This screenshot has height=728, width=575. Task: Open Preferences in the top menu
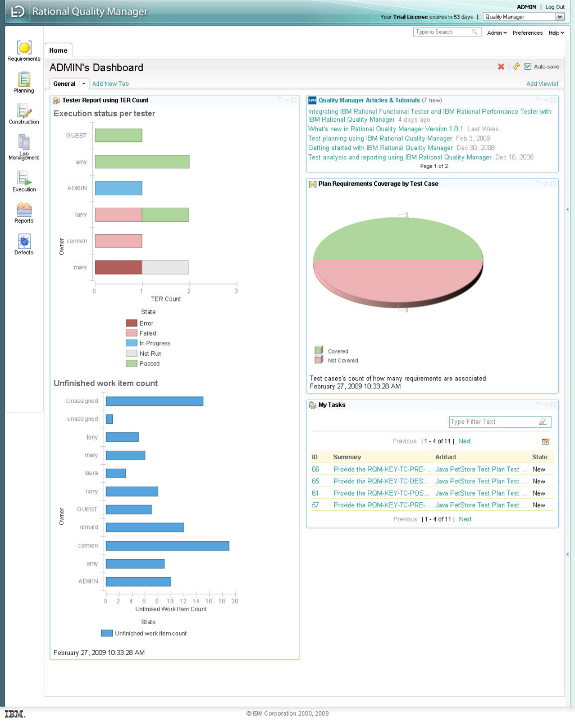(x=528, y=33)
